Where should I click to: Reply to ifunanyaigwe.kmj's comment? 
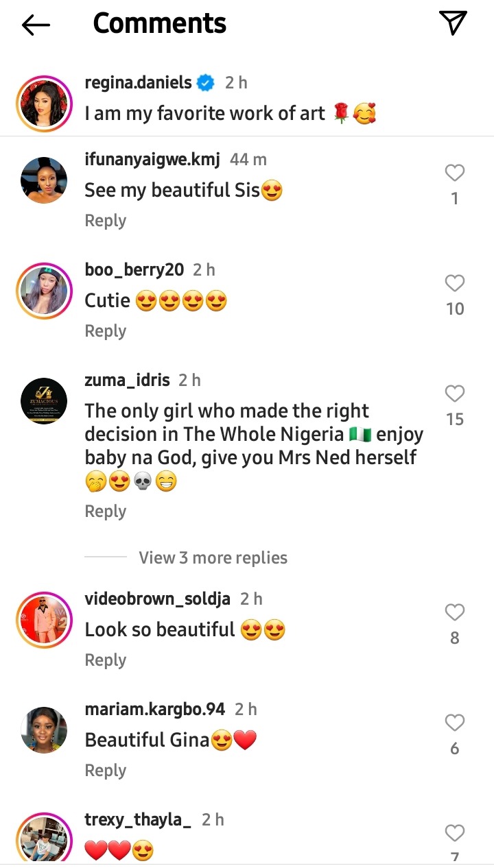(105, 221)
